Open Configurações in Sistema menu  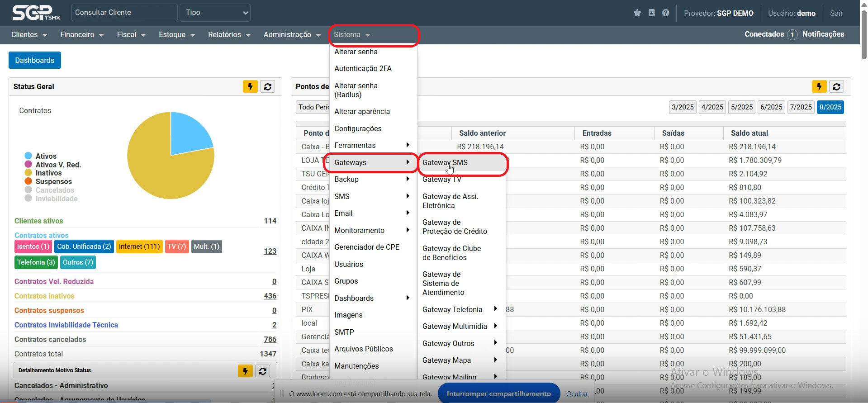tap(358, 129)
